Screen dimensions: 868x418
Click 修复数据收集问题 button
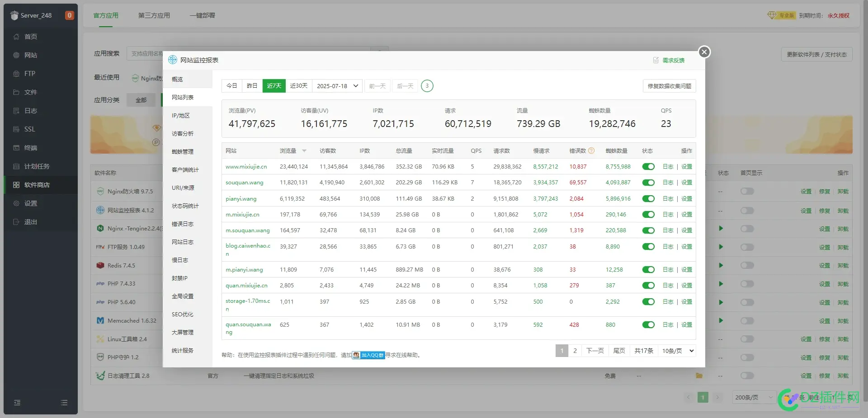pos(669,86)
